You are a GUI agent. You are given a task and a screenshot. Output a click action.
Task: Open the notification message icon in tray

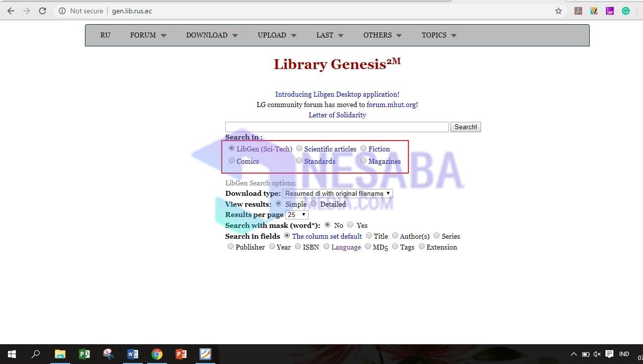pos(609,354)
